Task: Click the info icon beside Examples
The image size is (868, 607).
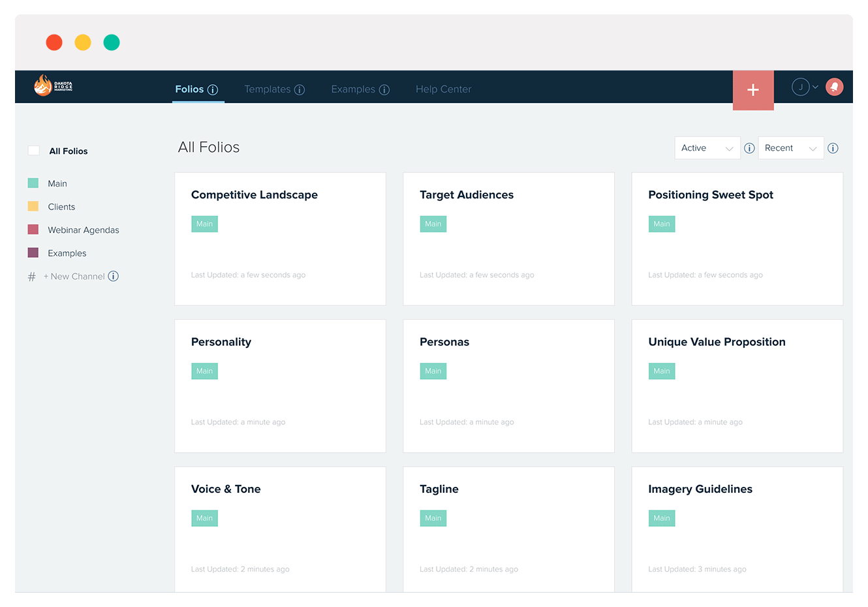Action: 384,89
